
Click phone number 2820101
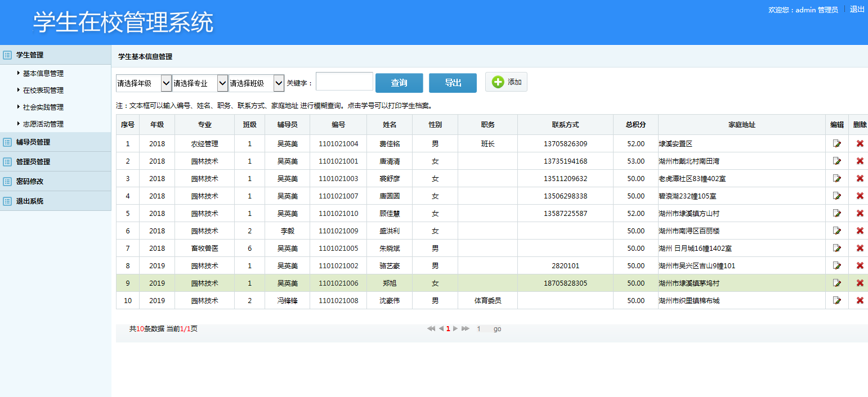click(x=565, y=266)
